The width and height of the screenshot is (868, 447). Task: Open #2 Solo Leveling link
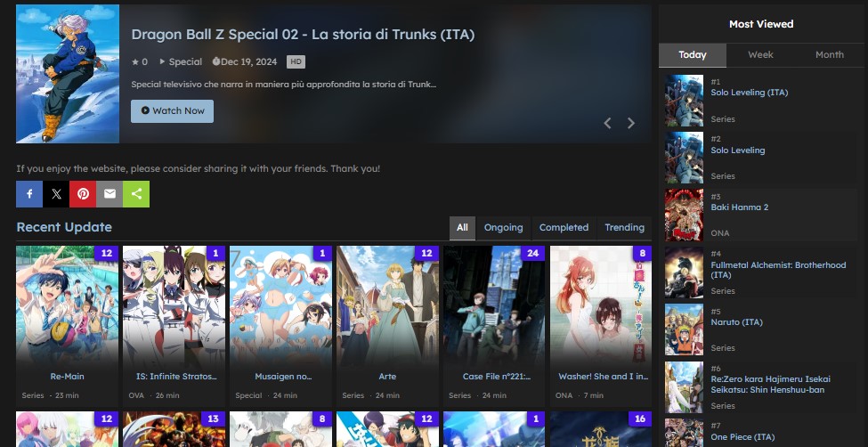click(738, 150)
